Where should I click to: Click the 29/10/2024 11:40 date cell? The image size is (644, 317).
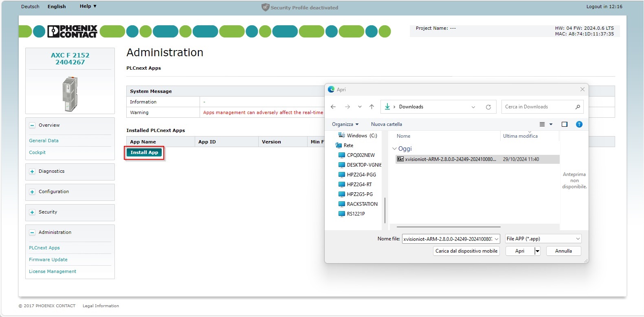[x=521, y=159]
